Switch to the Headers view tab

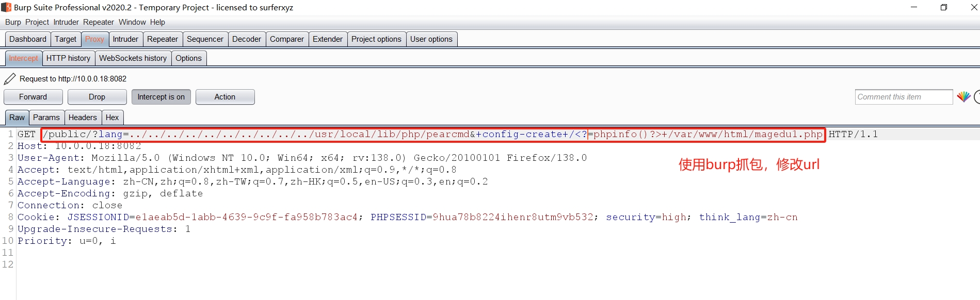[x=83, y=118]
